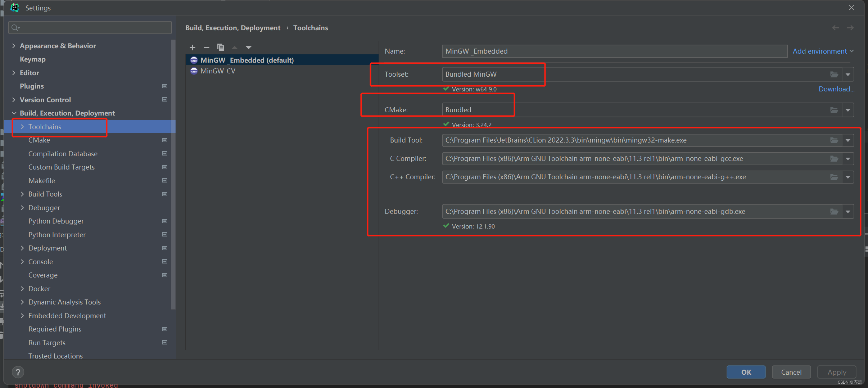Open help with question mark icon
Screen dimensions: 868x388
click(18, 372)
